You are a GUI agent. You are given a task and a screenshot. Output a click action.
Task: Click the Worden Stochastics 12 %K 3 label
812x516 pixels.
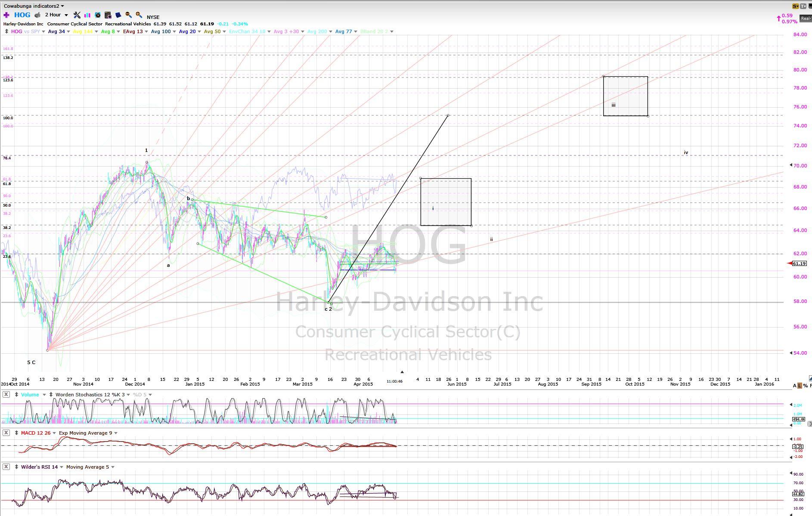[x=90, y=395]
